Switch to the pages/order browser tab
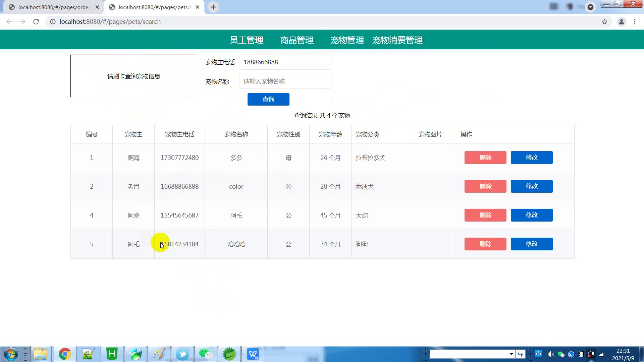The image size is (644, 362). click(54, 7)
